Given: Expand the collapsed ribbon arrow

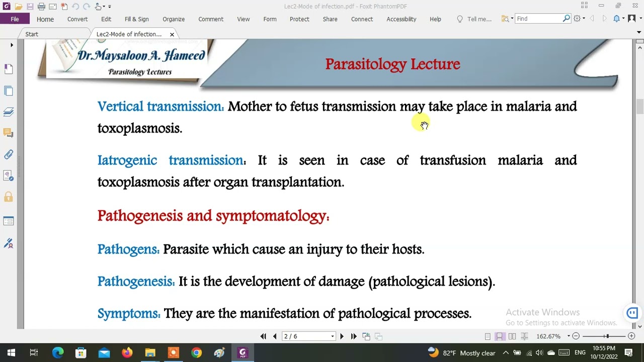Looking at the screenshot, I should [639, 32].
